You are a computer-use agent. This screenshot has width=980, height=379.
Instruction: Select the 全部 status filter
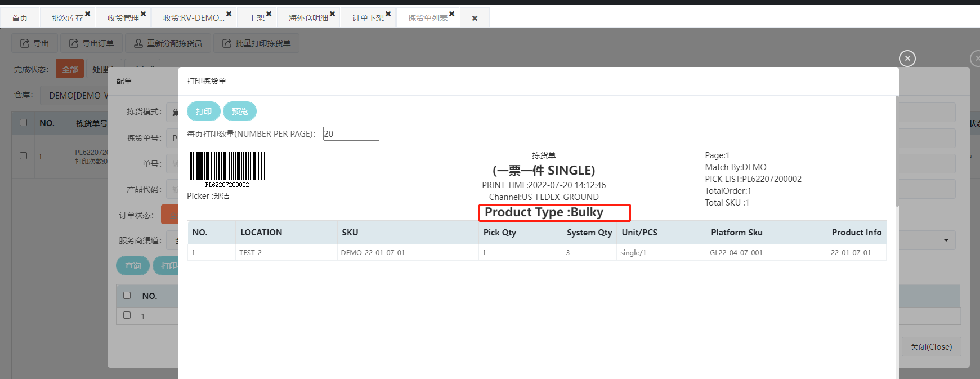(70, 69)
